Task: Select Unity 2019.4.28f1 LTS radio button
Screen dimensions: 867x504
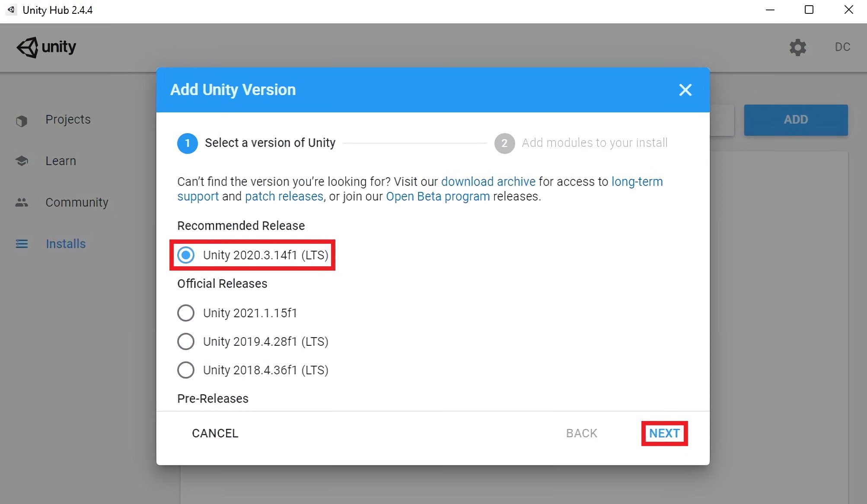Action: click(187, 341)
